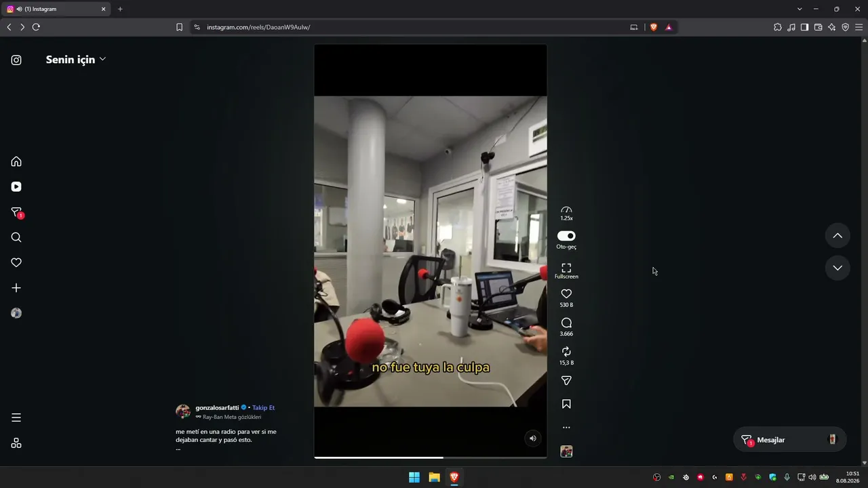Open direct messages icon in the sidebar
868x488 pixels.
click(x=17, y=213)
